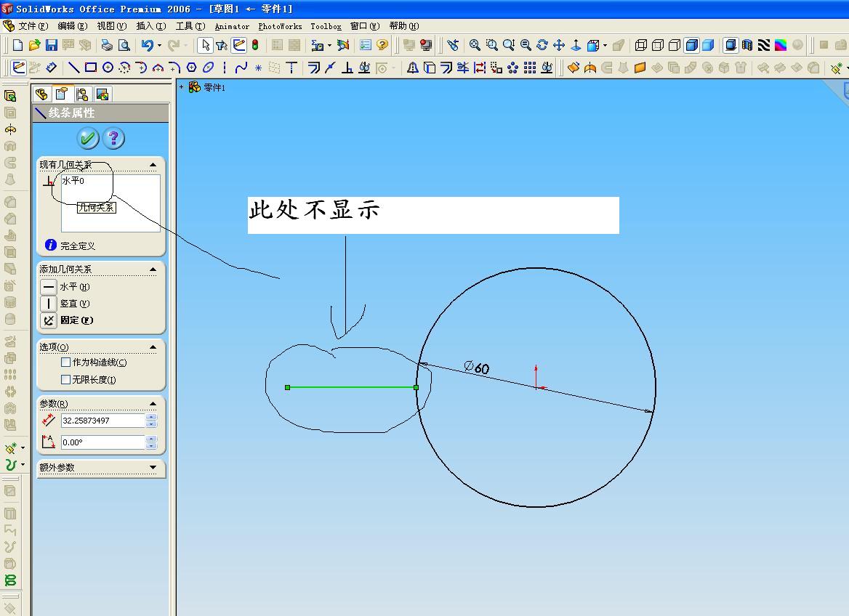Viewport: 849px width, 616px height.
Task: Toggle Hidden Lines Removed display
Action: click(x=675, y=46)
